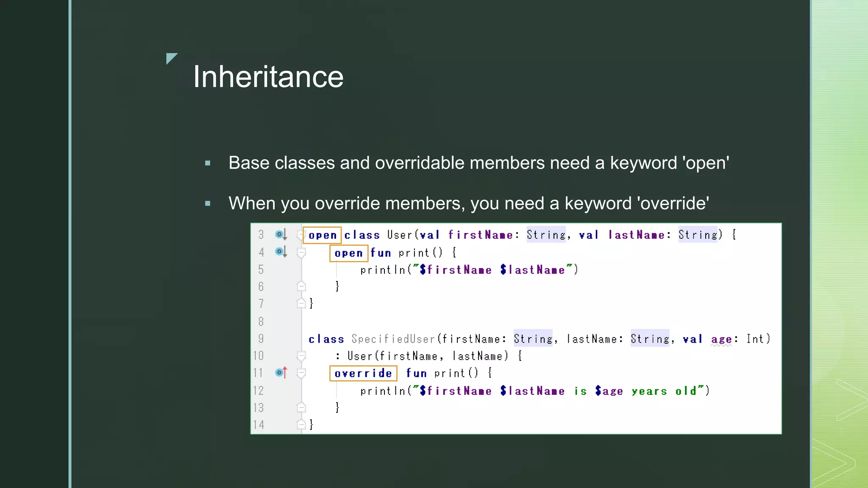The width and height of the screenshot is (868, 488).
Task: Click the 'Inheritance' slide title
Action: [268, 77]
